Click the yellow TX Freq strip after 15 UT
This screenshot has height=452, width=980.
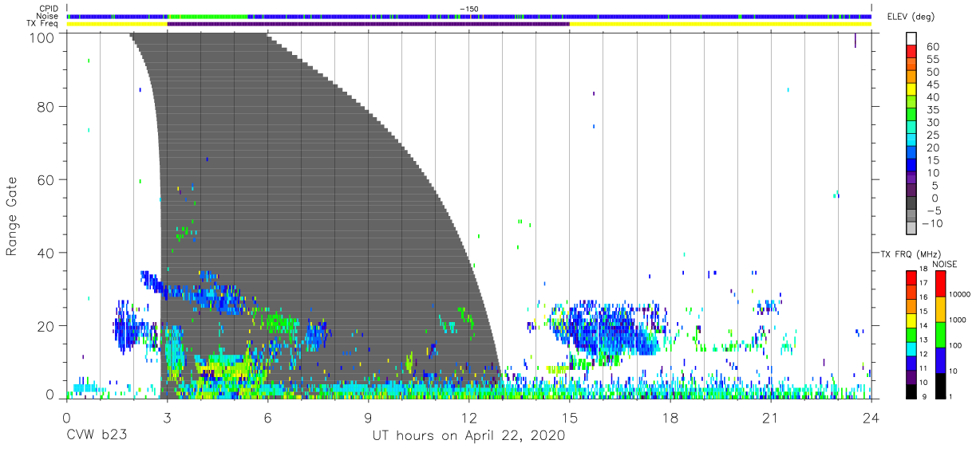pyautogui.click(x=720, y=24)
